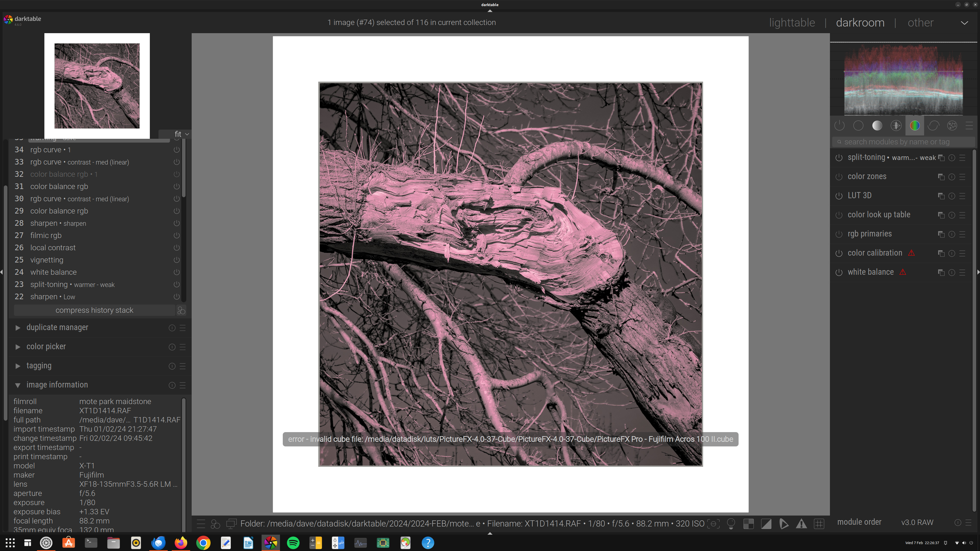Disable the split-toning module power button

839,158
